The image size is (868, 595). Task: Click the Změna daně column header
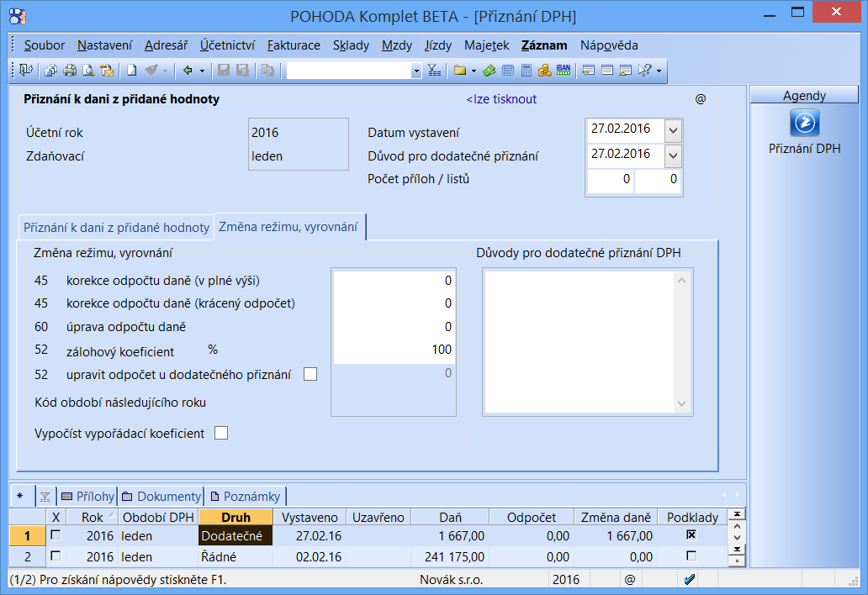pyautogui.click(x=616, y=517)
